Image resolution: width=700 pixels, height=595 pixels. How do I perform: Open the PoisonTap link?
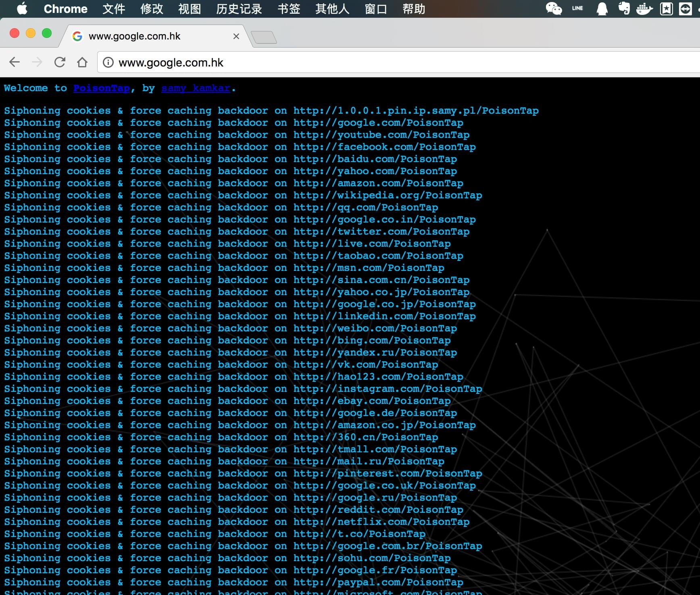(102, 88)
